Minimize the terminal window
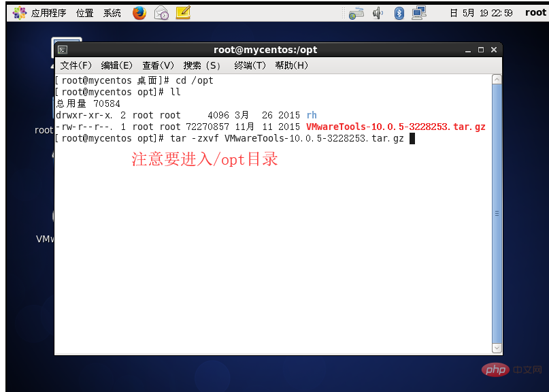 468,50
